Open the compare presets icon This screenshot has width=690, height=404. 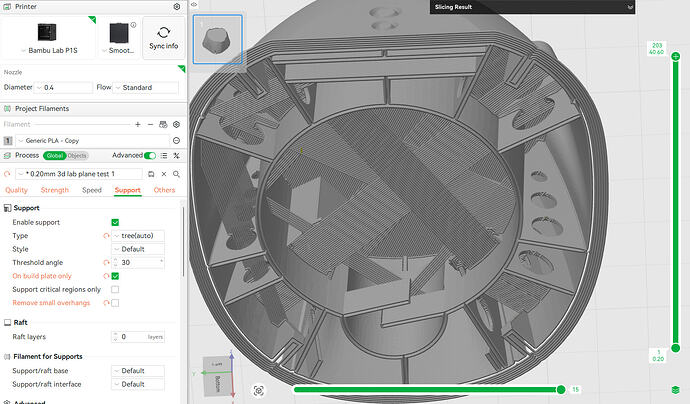(176, 156)
